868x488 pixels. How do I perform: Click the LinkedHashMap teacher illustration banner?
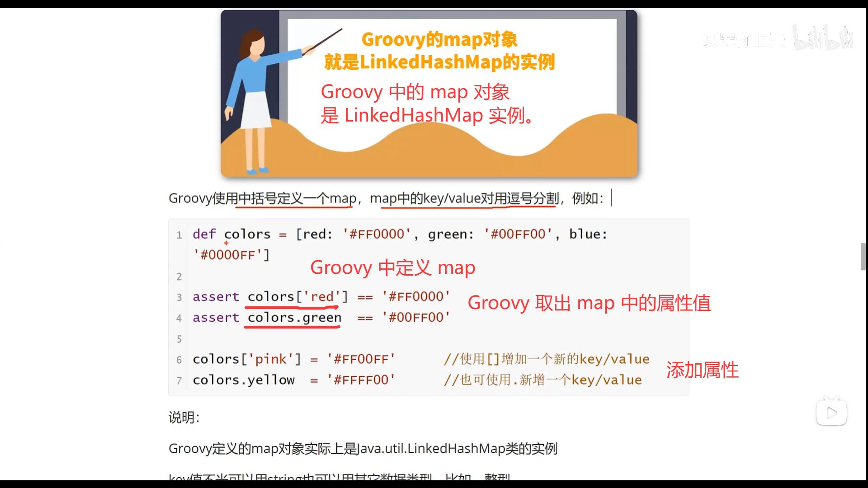coord(429,93)
